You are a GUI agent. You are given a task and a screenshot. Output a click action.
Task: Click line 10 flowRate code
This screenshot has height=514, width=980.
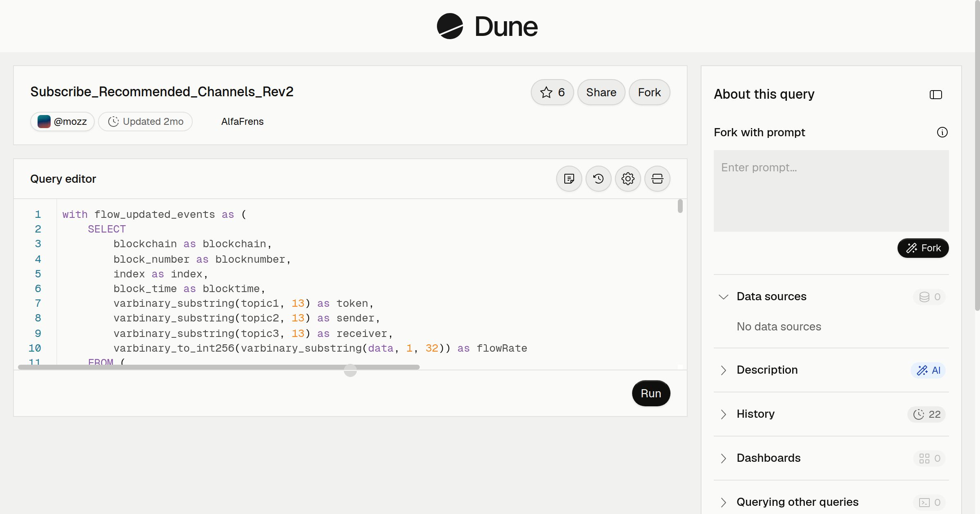click(x=320, y=348)
